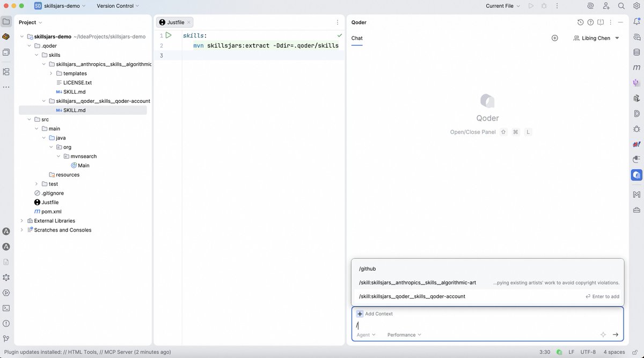The height and width of the screenshot is (358, 644).
Task: Click the status bar indicator icon next to 3:30
Action: [x=559, y=352]
